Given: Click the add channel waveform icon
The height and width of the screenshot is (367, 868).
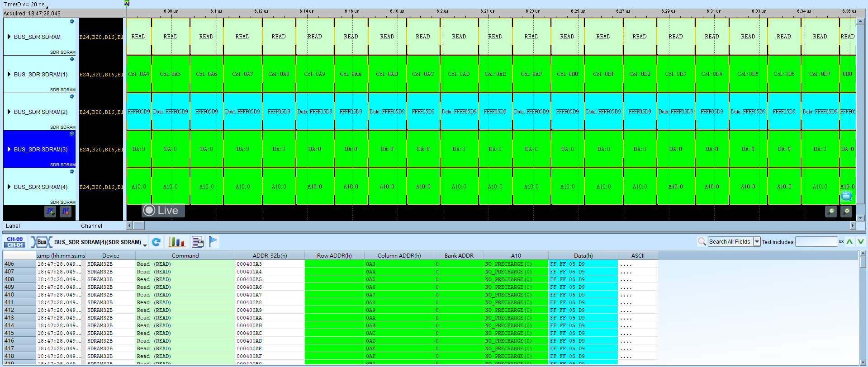Looking at the screenshot, I should click(50, 211).
